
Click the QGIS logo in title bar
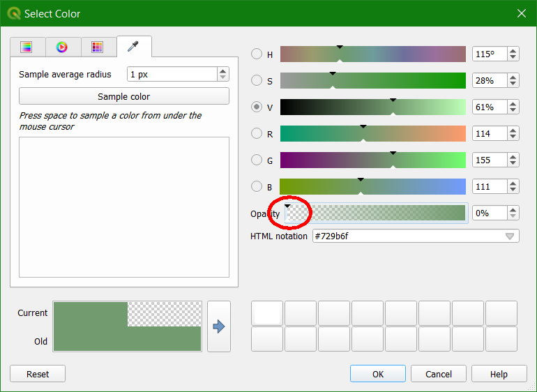(x=14, y=13)
